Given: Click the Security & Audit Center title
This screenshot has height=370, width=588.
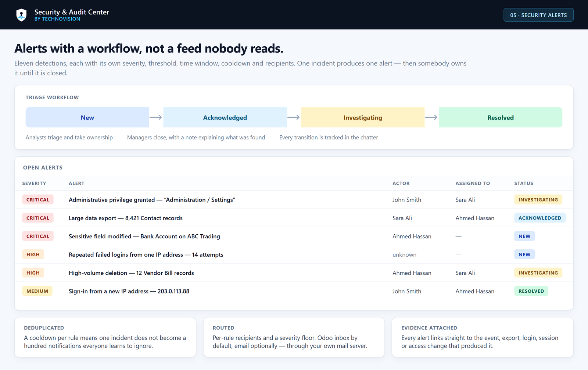Looking at the screenshot, I should (x=72, y=12).
